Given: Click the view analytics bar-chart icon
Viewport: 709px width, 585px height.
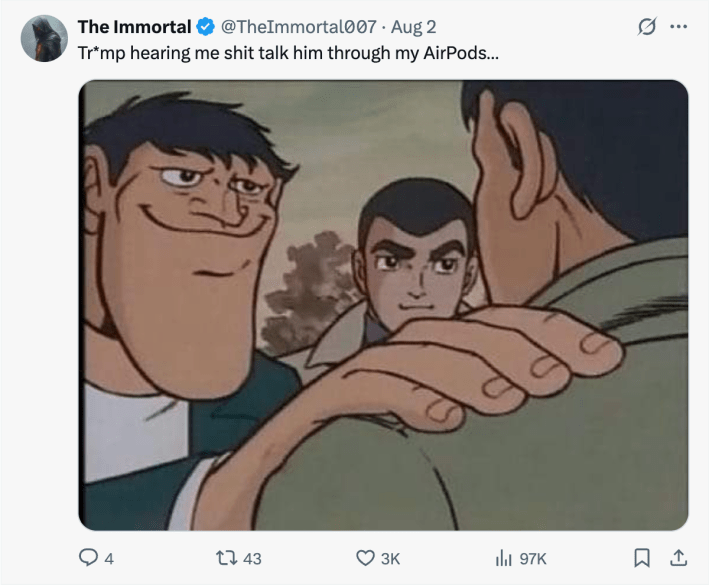Looking at the screenshot, I should click(505, 558).
